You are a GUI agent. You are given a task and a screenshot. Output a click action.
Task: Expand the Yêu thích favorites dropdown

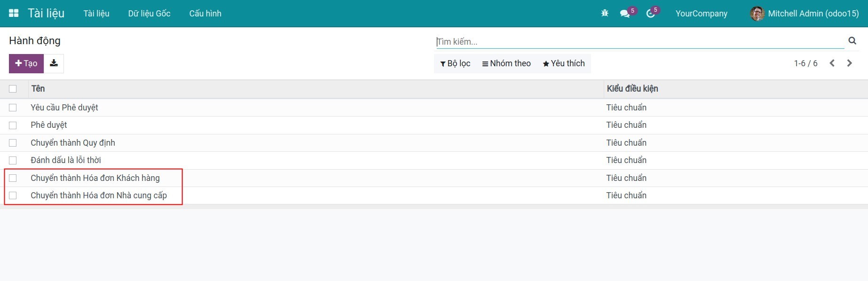point(564,63)
